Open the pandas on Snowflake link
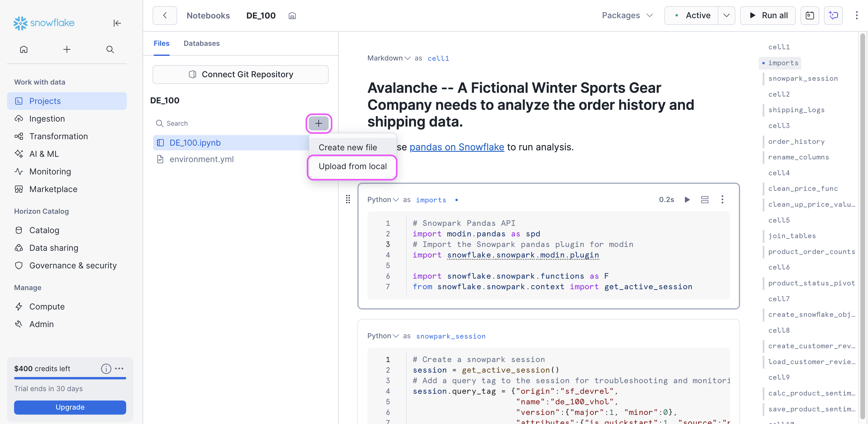868x424 pixels. click(457, 147)
